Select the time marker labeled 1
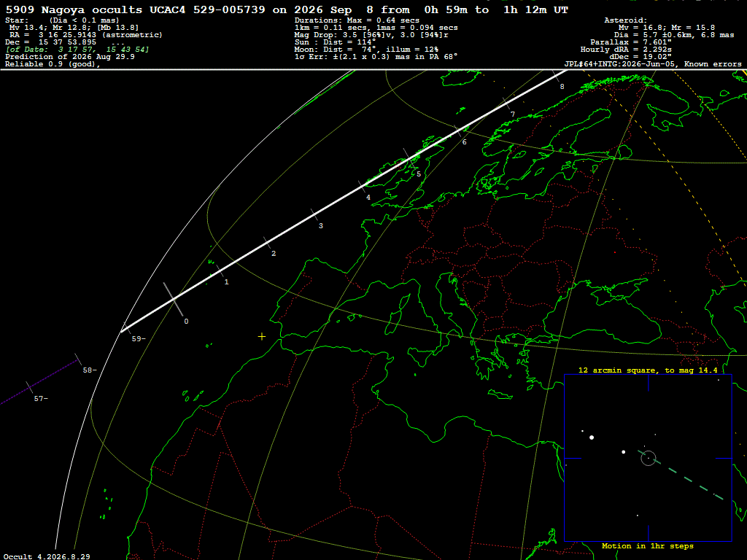This screenshot has width=747, height=560. point(226,282)
